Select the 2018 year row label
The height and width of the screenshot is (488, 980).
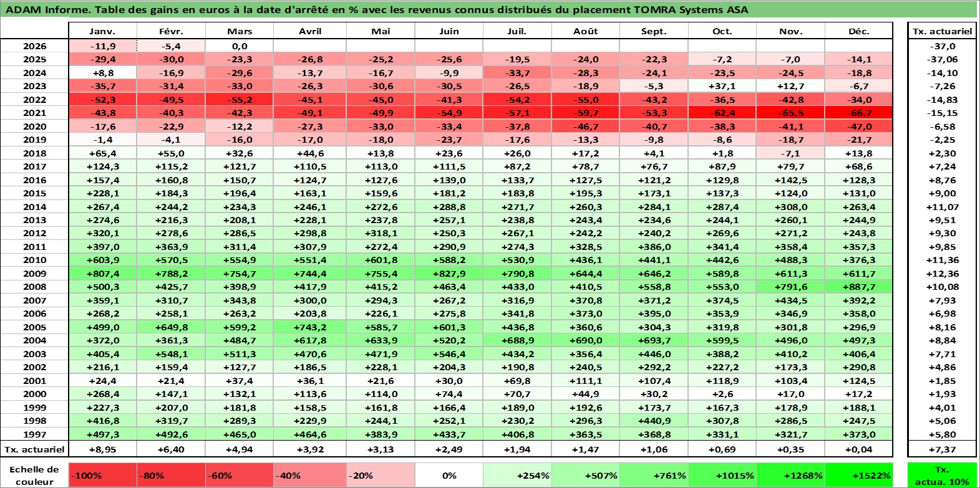[x=34, y=153]
